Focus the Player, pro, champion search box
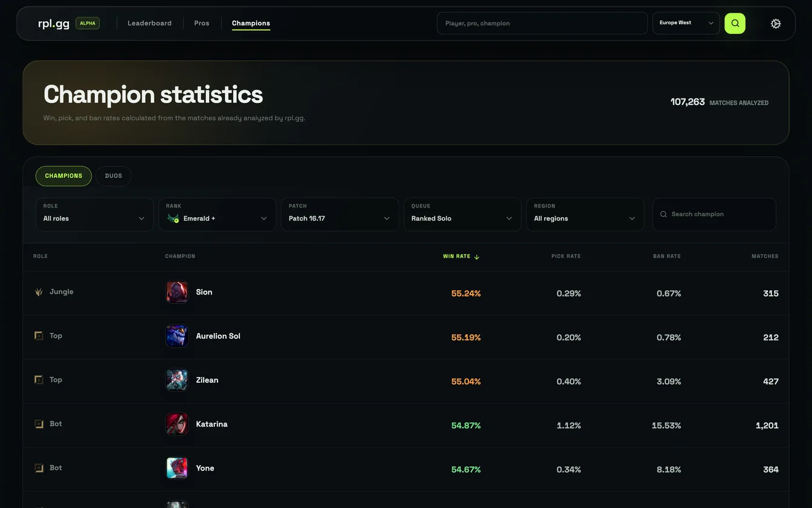 pyautogui.click(x=542, y=23)
